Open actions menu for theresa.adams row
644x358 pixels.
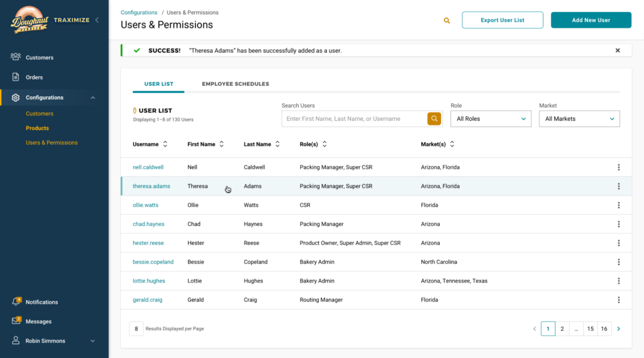pyautogui.click(x=618, y=186)
